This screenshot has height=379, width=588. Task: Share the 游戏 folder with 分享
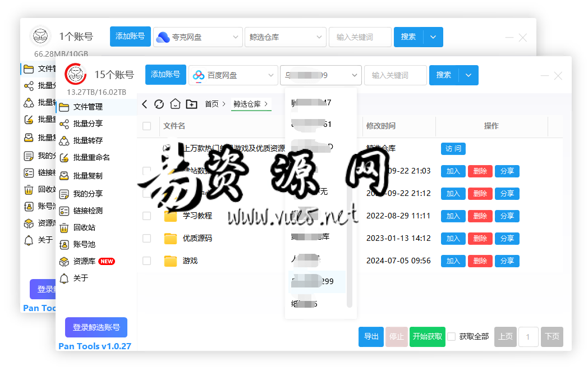click(507, 261)
